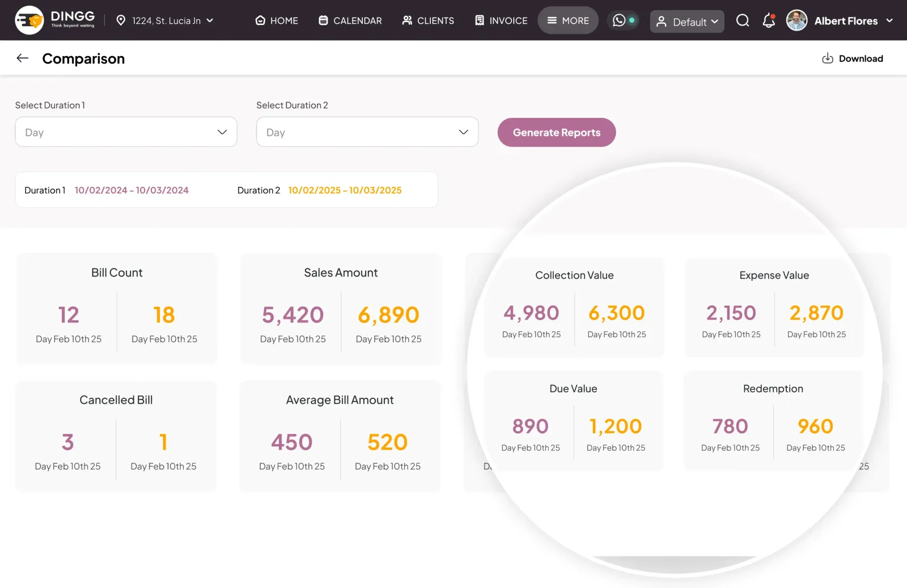Image resolution: width=907 pixels, height=588 pixels.
Task: Click the WhatsApp status icon
Action: (622, 20)
